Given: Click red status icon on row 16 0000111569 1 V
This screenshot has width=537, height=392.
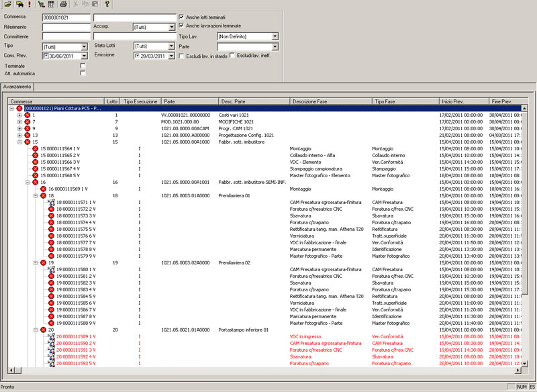Looking at the screenshot, I should [x=43, y=189].
